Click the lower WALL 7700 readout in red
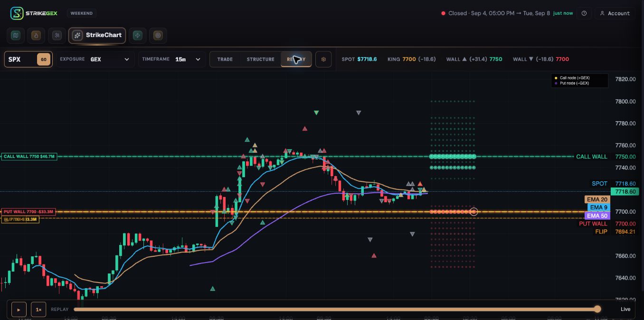 tap(541, 59)
